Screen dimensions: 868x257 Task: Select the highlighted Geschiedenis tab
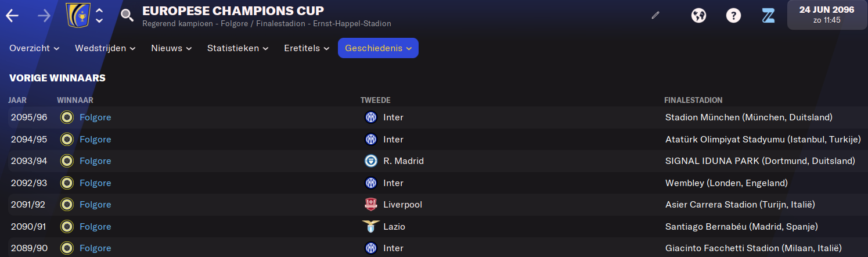378,48
